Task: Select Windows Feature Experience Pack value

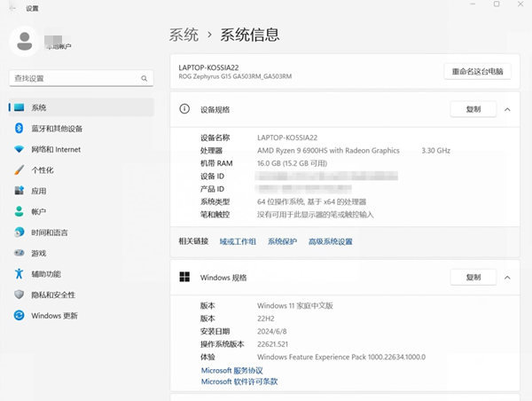Action: click(341, 357)
